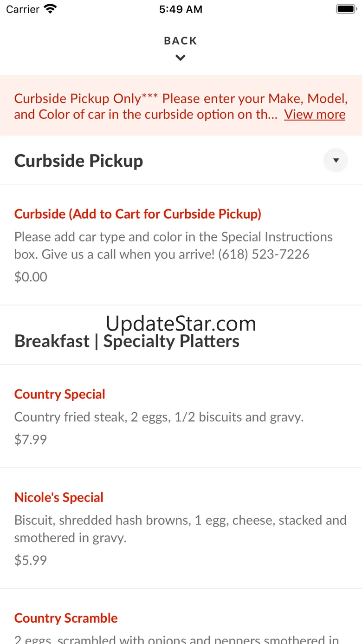Open the View more link in banner

315,114
